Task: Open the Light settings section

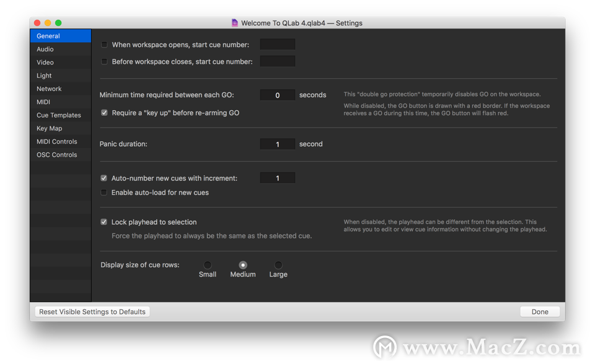Action: pyautogui.click(x=60, y=76)
